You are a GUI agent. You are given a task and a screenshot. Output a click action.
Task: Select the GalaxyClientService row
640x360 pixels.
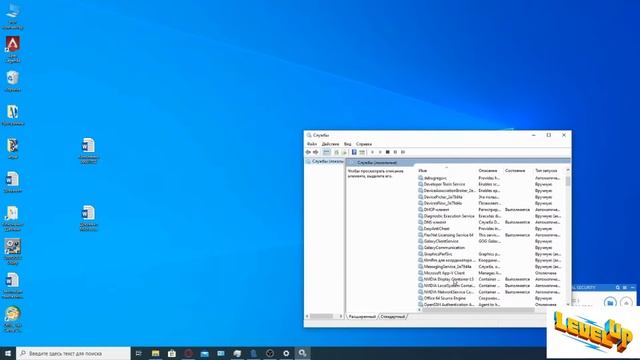pos(491,241)
